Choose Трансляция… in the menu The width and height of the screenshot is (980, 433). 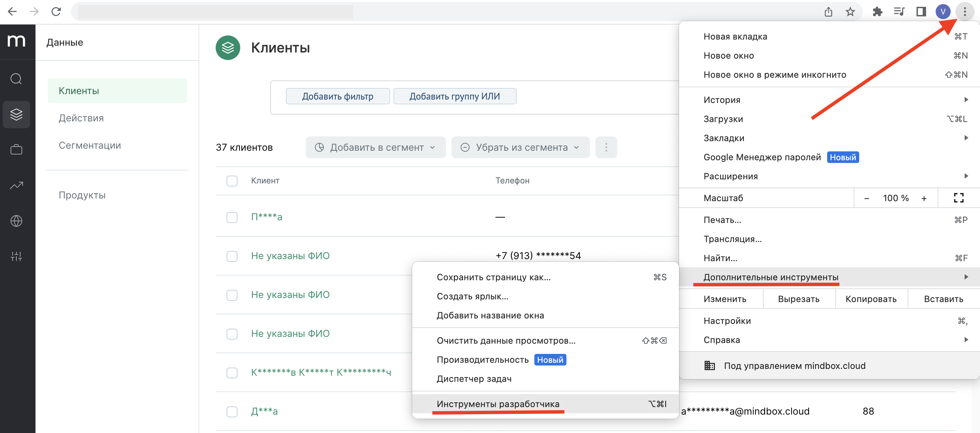[x=829, y=239]
